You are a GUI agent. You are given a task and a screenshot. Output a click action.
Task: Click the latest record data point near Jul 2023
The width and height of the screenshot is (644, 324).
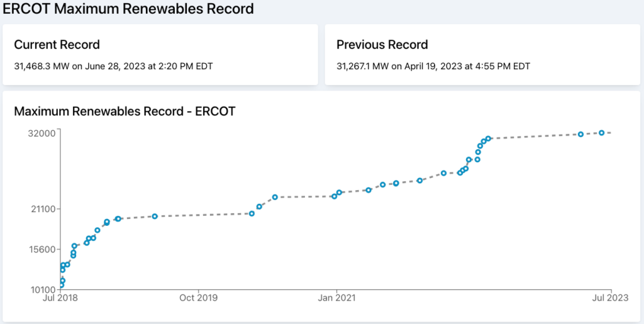(x=601, y=133)
